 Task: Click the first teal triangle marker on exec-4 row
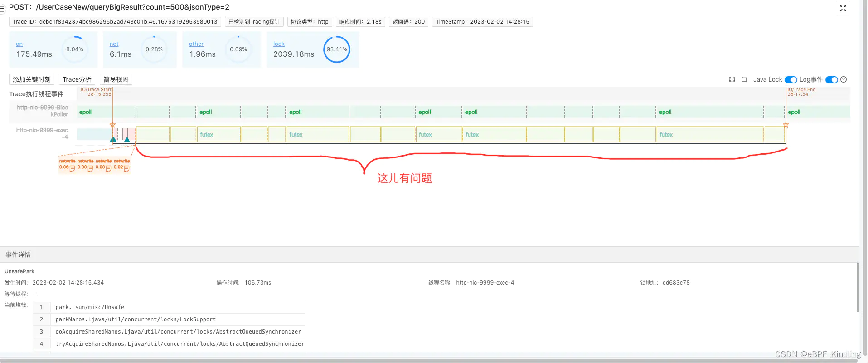point(113,139)
